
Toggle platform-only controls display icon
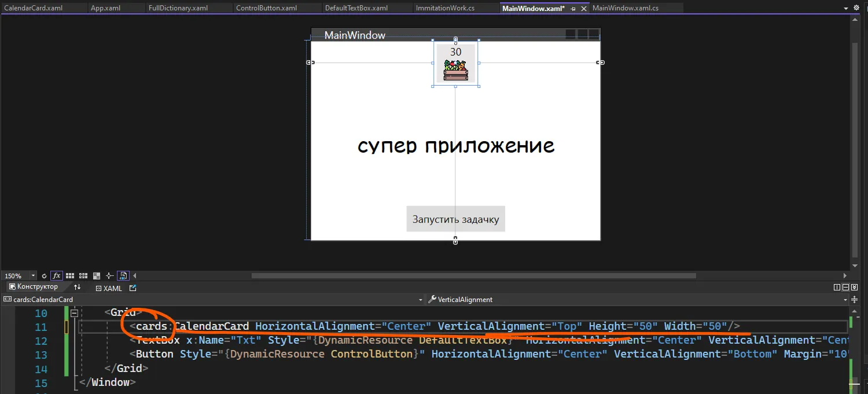(x=123, y=276)
